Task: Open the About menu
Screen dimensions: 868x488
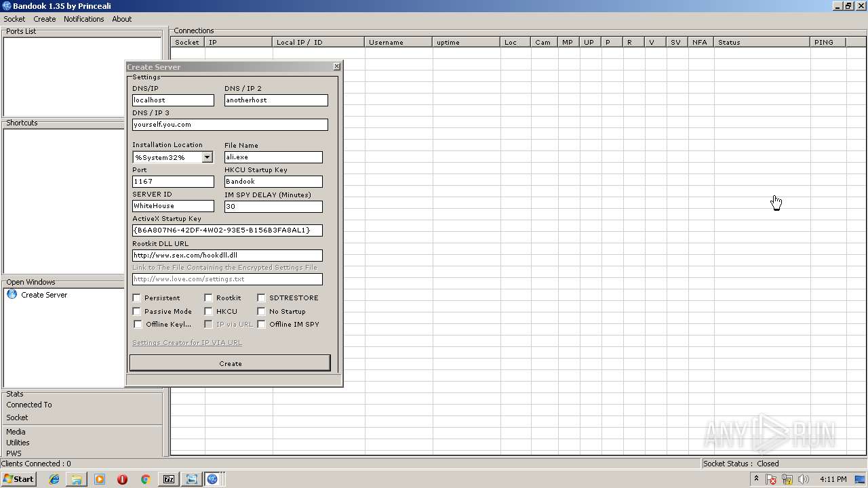Action: click(x=122, y=19)
